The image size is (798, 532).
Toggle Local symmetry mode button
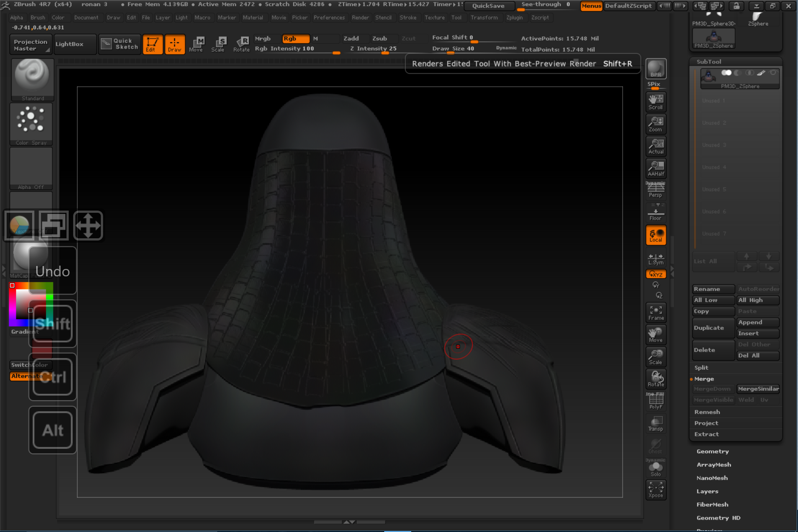click(656, 235)
